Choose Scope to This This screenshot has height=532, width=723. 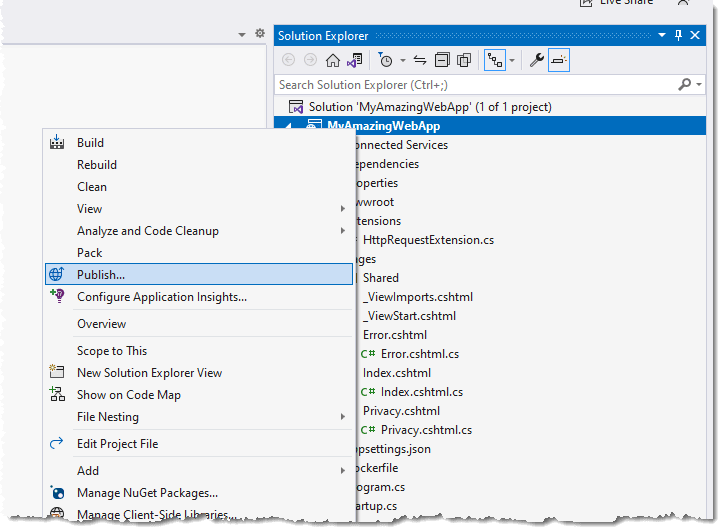click(x=199, y=351)
